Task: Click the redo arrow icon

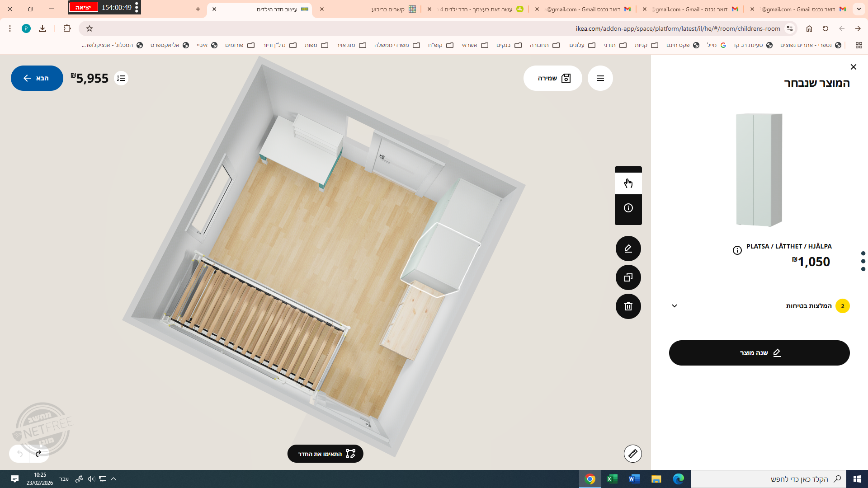Action: pos(39,453)
